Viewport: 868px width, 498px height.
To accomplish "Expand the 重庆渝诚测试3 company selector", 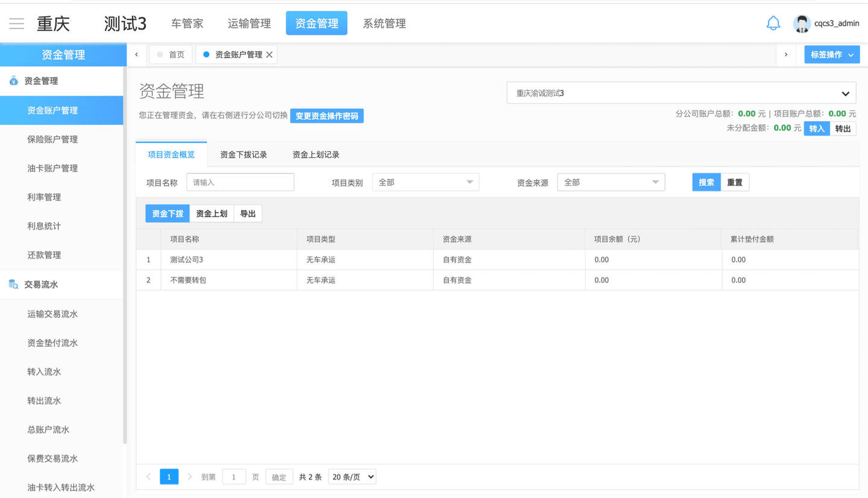I will pyautogui.click(x=681, y=93).
